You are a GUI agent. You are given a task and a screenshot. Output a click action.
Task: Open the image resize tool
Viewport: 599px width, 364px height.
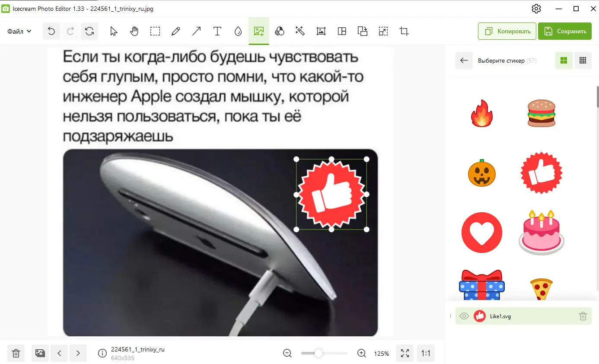click(x=383, y=31)
